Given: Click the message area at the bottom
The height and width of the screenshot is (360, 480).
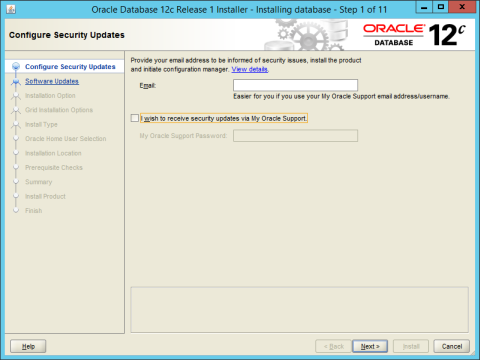Looking at the screenshot, I should (299, 310).
